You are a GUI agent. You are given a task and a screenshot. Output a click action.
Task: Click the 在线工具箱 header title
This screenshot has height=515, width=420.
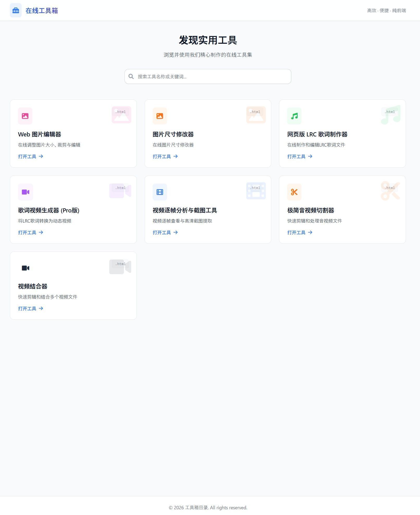click(x=42, y=10)
